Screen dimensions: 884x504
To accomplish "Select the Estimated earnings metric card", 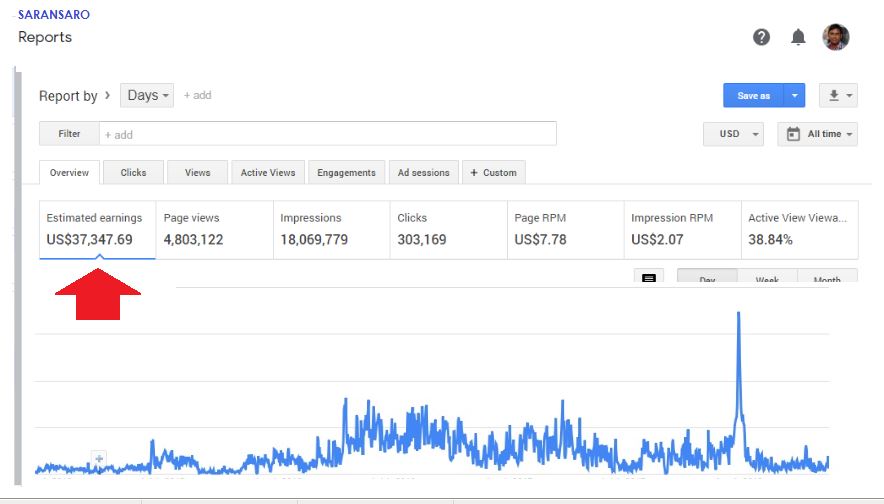I will point(97,229).
